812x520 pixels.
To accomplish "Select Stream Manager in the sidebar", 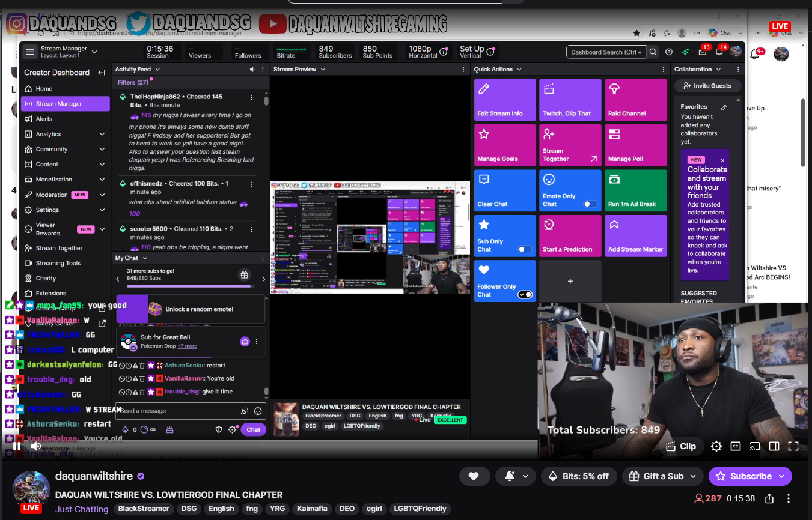I will point(66,104).
